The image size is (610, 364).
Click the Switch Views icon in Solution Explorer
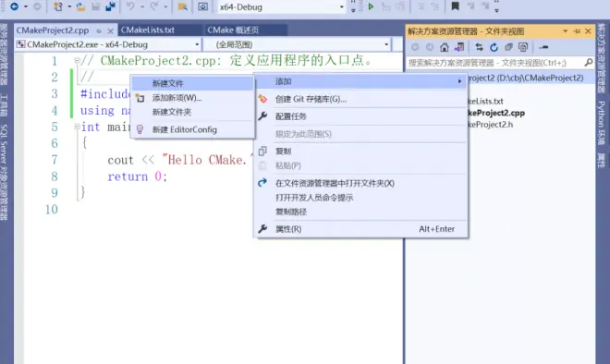coord(459,47)
